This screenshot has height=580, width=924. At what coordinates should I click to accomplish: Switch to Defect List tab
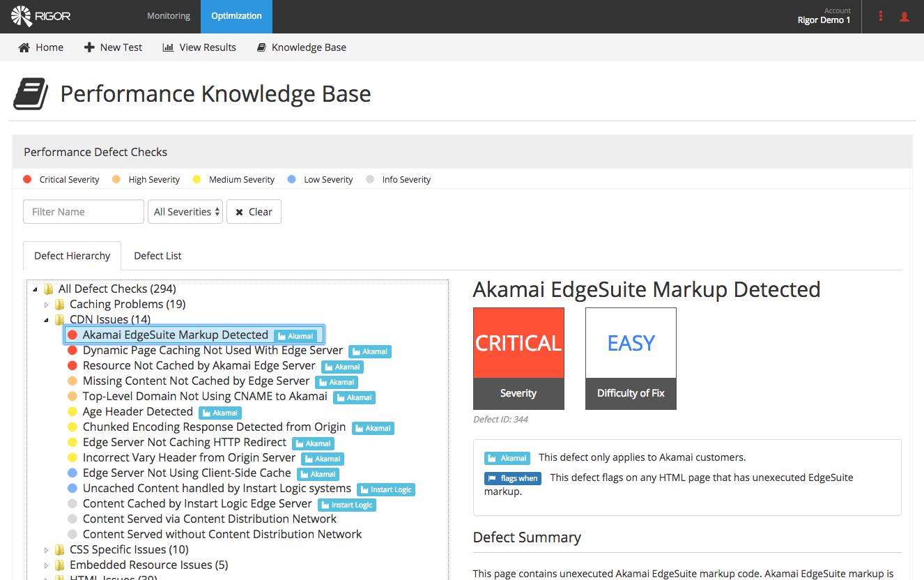pyautogui.click(x=157, y=256)
